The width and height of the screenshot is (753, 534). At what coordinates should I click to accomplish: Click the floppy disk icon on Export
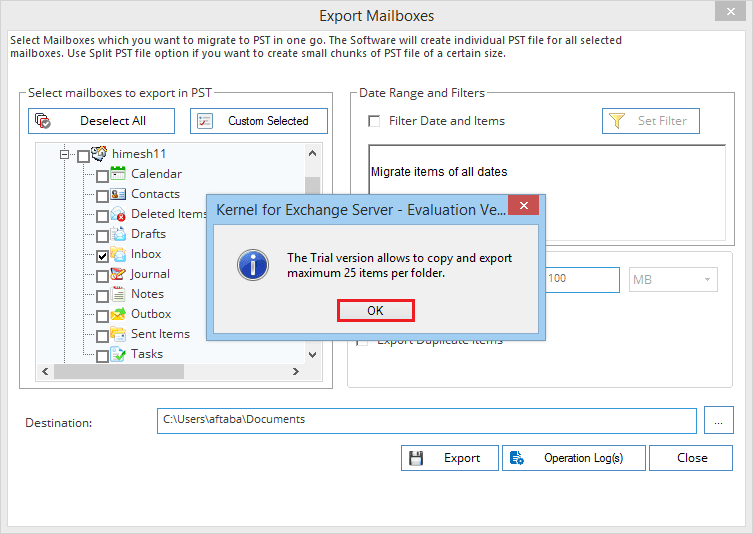(416, 458)
